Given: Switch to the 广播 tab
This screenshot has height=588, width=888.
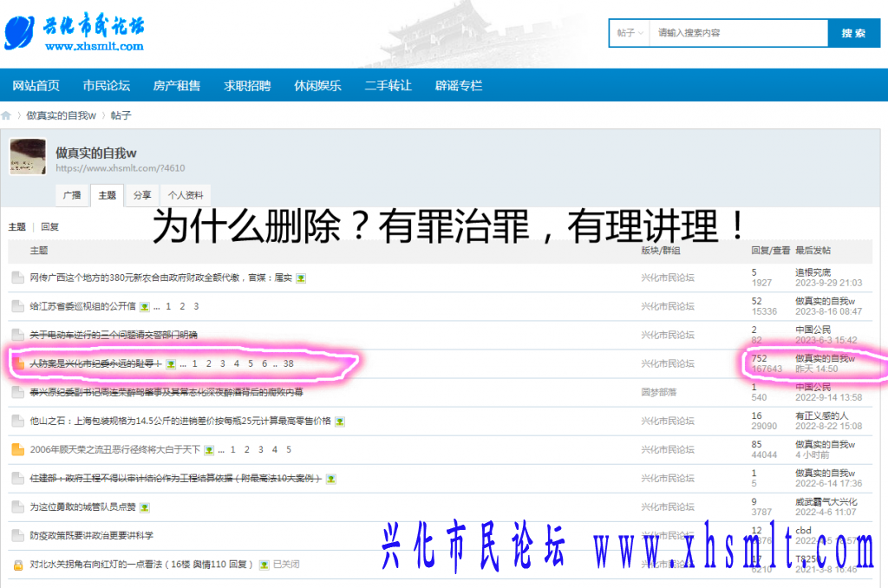Looking at the screenshot, I should 73,195.
